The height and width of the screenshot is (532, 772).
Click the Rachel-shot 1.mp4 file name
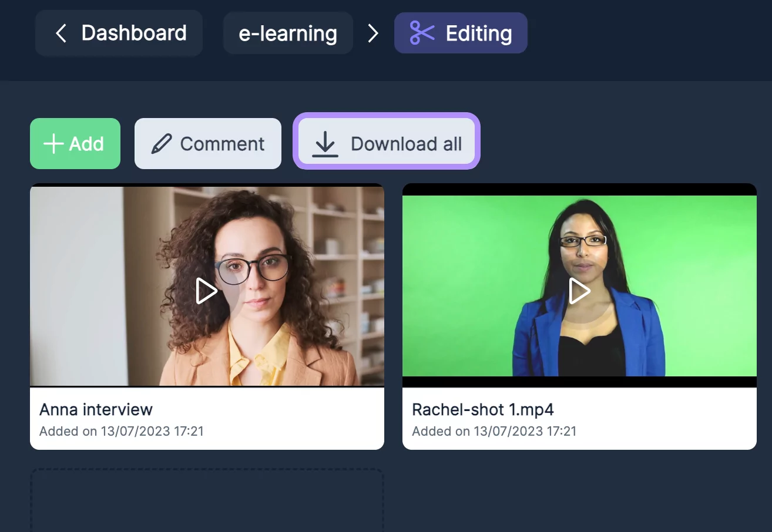[483, 409]
